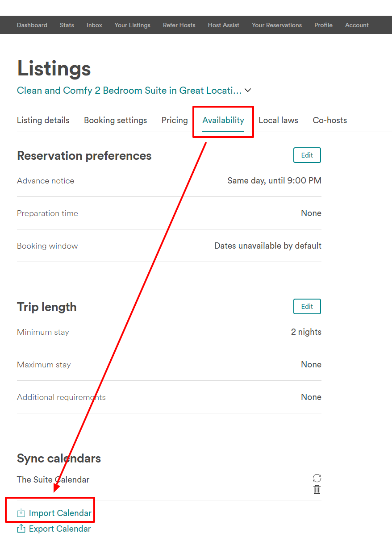The width and height of the screenshot is (392, 558).
Task: Open Dashboard in the top navigation
Action: [32, 25]
